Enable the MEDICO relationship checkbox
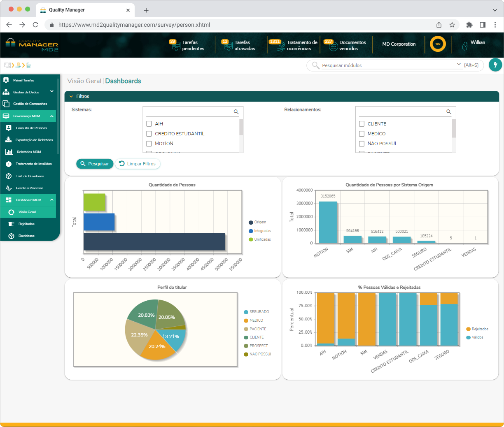Screen dimensions: 504x427 [362, 134]
